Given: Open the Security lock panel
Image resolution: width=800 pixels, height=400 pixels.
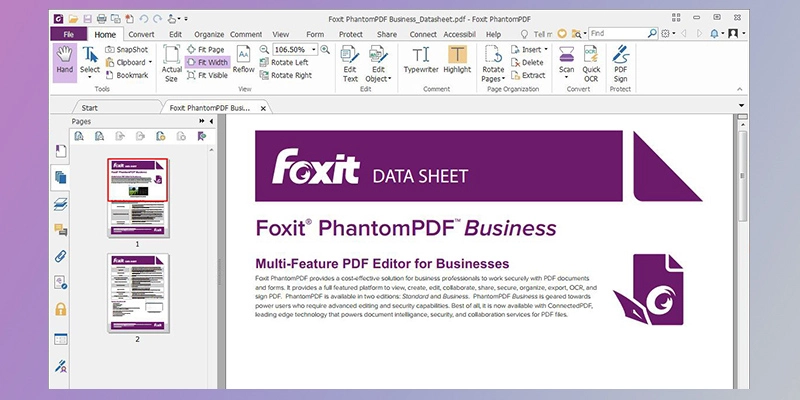Looking at the screenshot, I should coord(61,309).
